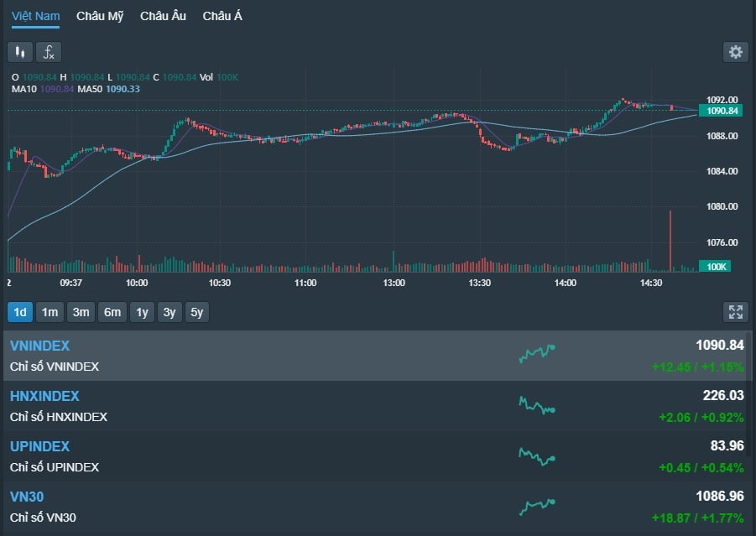The height and width of the screenshot is (536, 756).
Task: Click the VN30 value 1086.96
Action: point(720,496)
